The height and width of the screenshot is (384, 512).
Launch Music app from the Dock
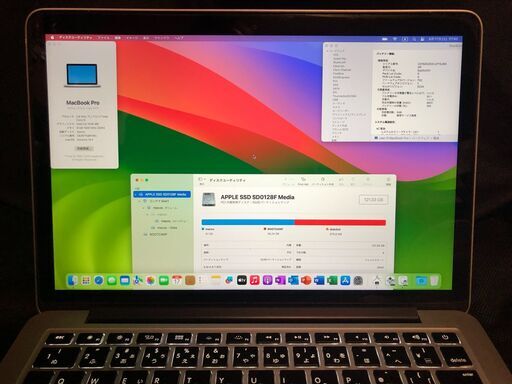point(255,281)
